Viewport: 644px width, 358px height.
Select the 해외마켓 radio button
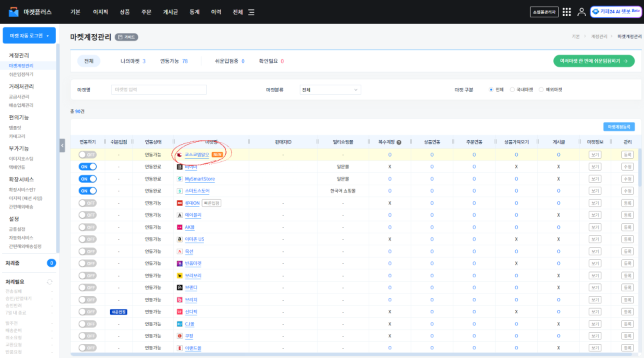click(541, 90)
